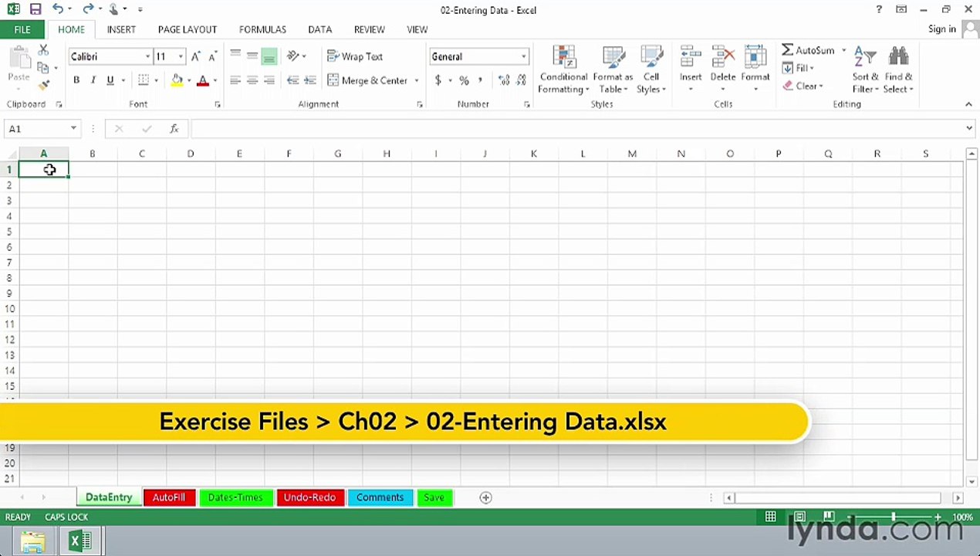Screen dimensions: 980x556
Task: Open the text orientation options
Action: tap(296, 56)
